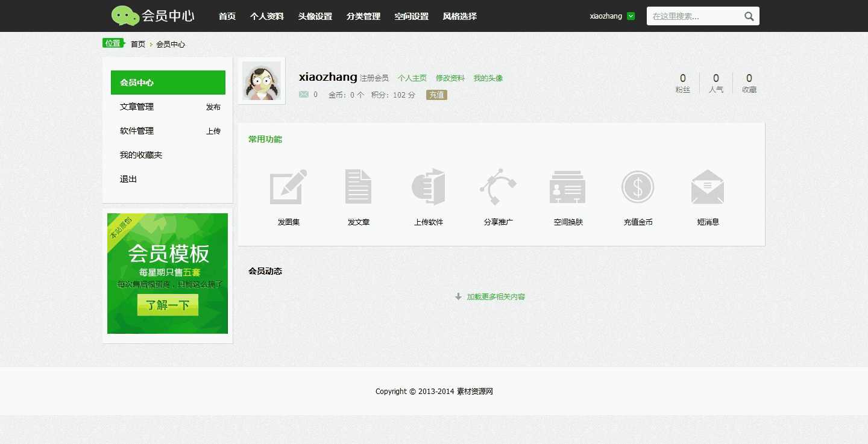868x444 pixels.
Task: Switch to the 个人资料 menu item
Action: (x=267, y=16)
